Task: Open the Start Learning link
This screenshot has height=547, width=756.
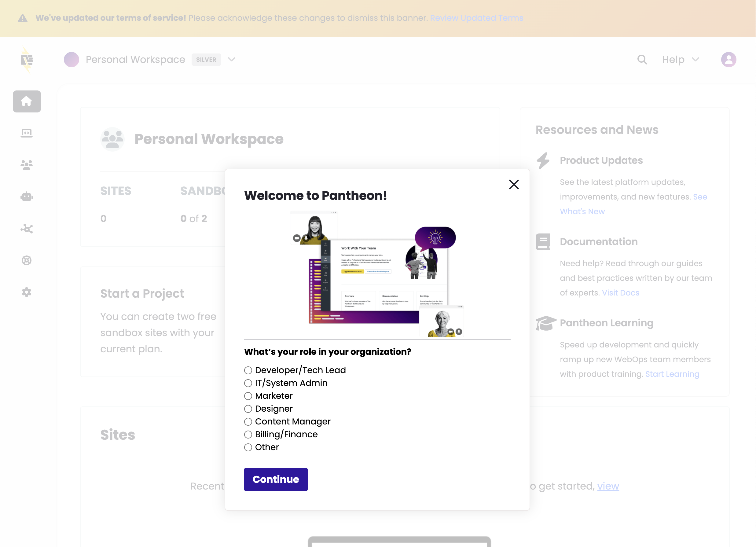Action: [672, 374]
